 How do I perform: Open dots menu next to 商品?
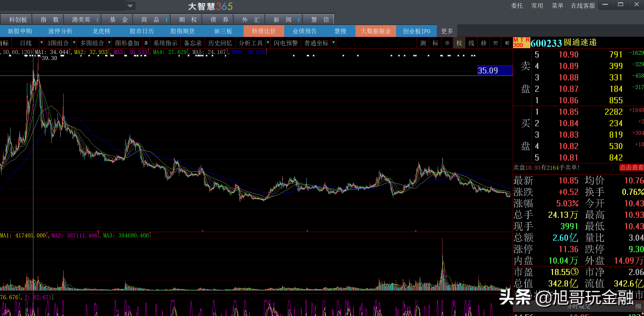(167, 20)
